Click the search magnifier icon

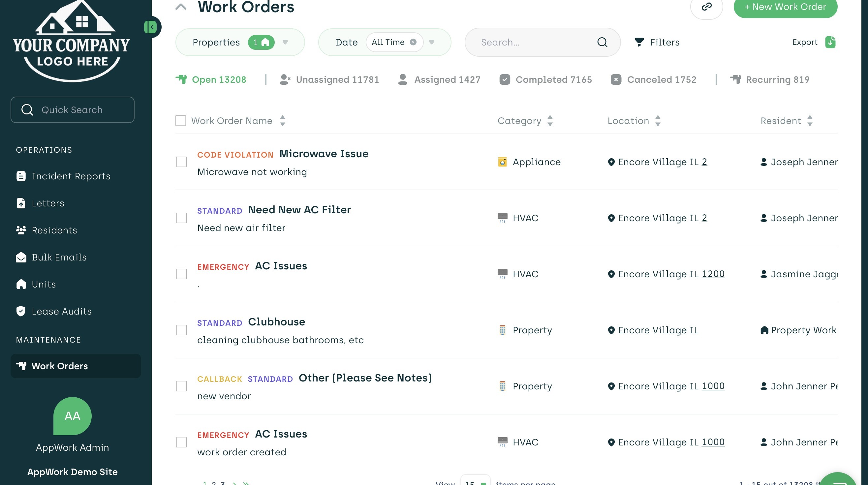tap(602, 42)
